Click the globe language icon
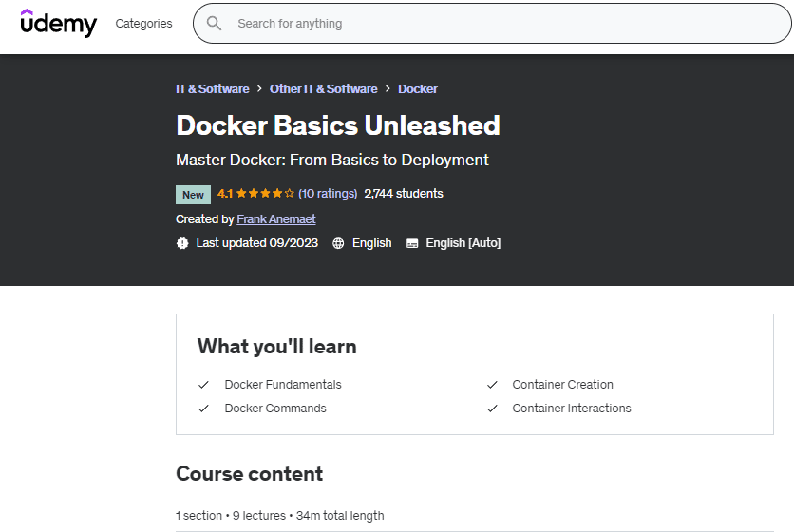 coord(338,243)
